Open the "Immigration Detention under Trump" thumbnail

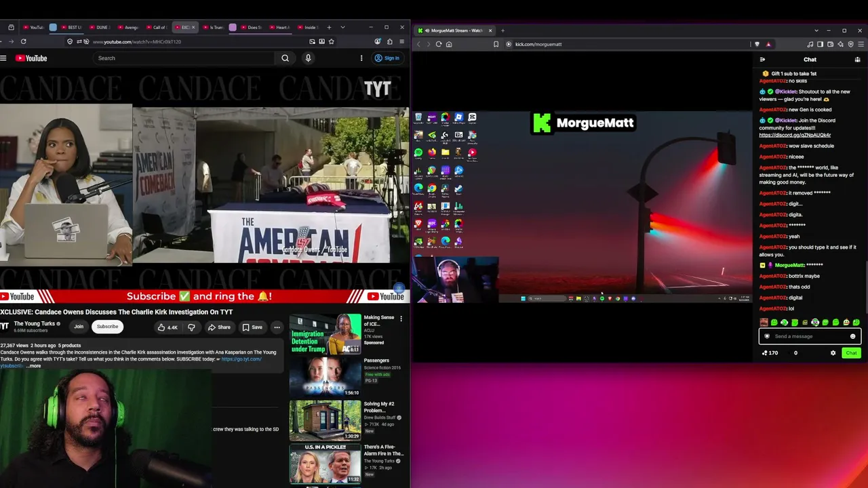[x=325, y=334]
